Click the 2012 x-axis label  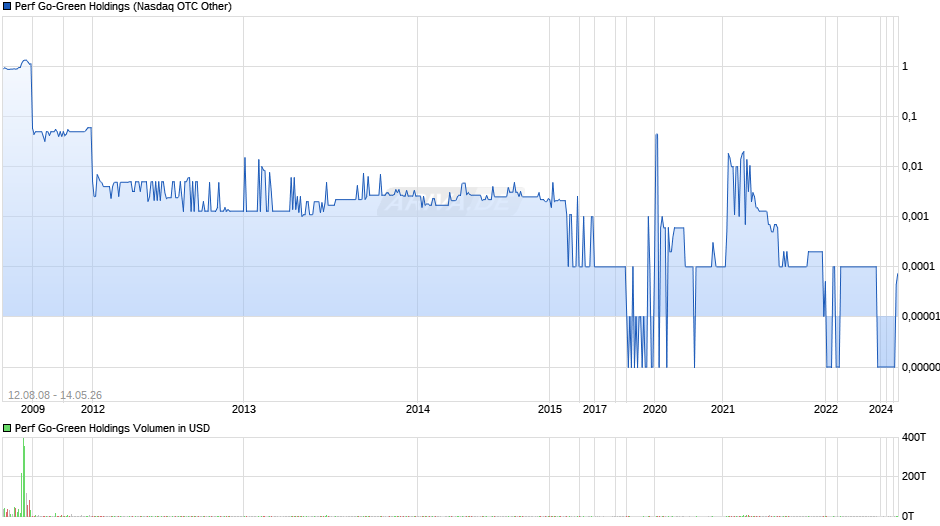92,410
